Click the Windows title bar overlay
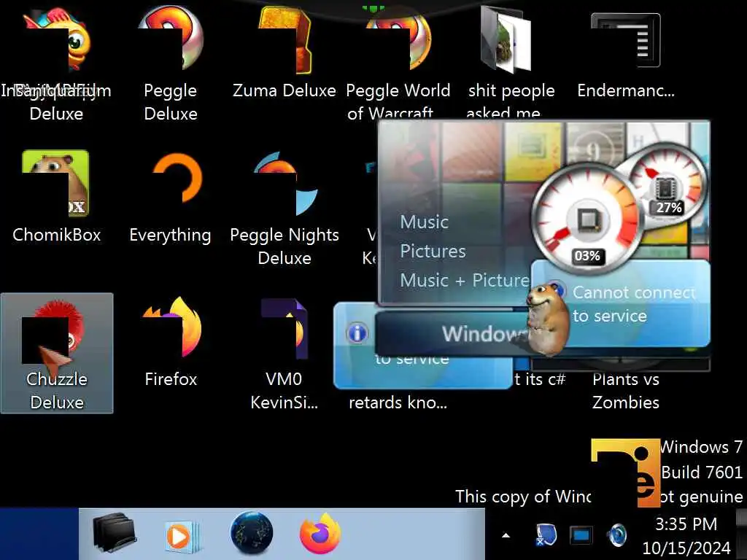The width and height of the screenshot is (747, 560). (x=451, y=333)
